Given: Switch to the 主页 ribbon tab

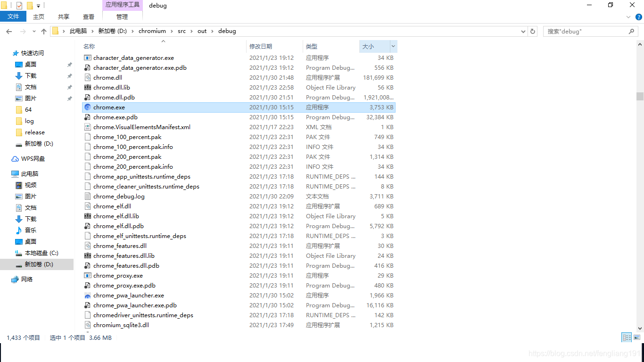Looking at the screenshot, I should (39, 16).
